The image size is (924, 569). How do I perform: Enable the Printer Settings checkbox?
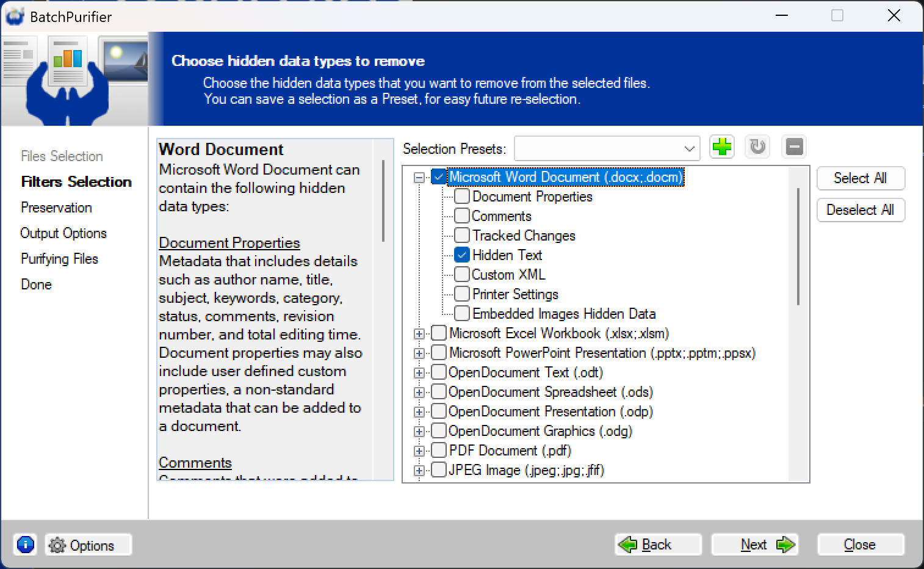click(x=462, y=294)
